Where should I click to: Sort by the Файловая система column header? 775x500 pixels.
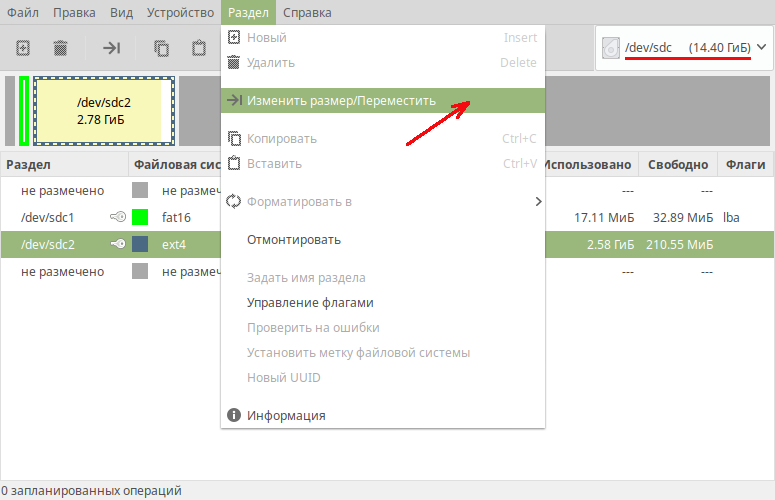click(175, 165)
